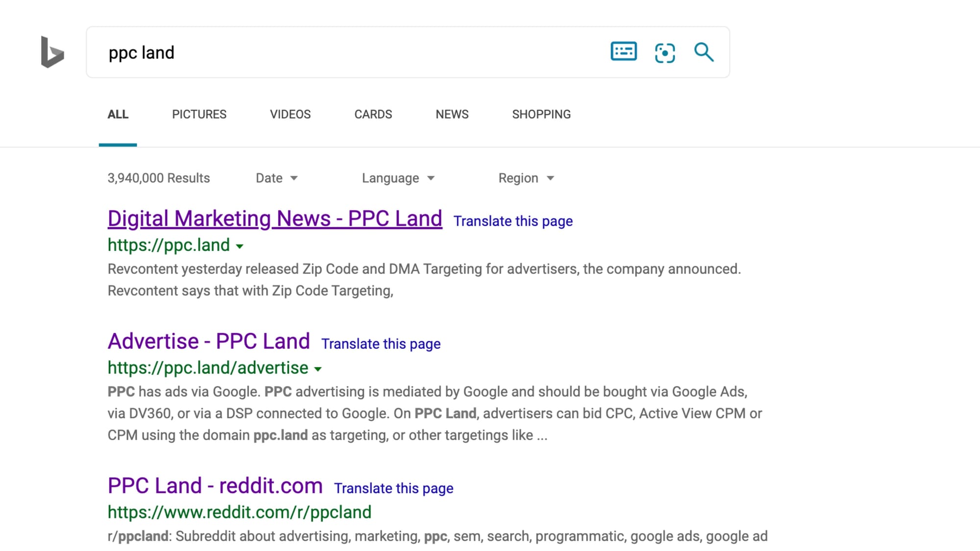Click the https://ppc.land URL
This screenshot has height=551, width=980.
(169, 245)
